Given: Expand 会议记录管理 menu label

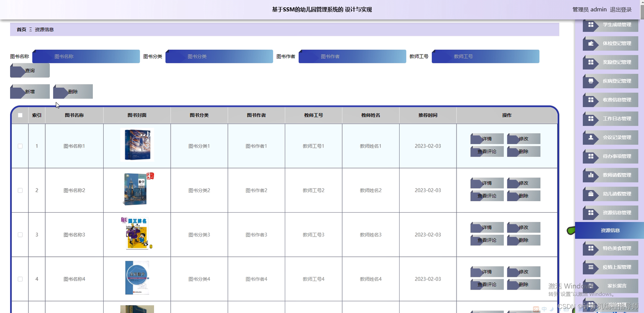Looking at the screenshot, I should (617, 137).
